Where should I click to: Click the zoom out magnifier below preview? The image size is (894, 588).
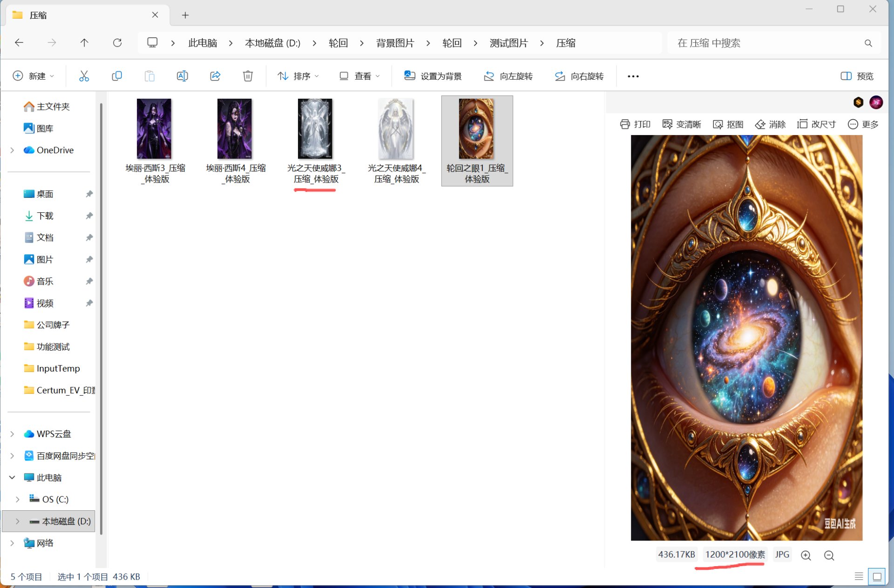829,555
